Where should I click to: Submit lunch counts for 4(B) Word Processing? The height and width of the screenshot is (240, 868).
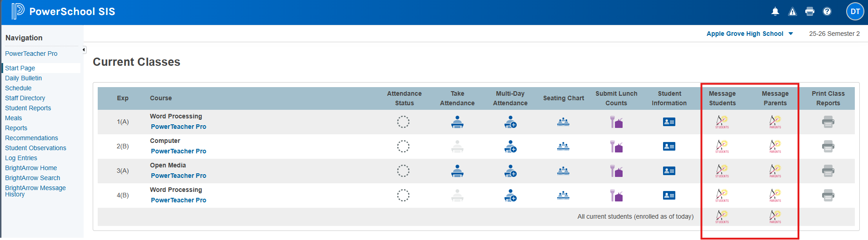pos(616,196)
